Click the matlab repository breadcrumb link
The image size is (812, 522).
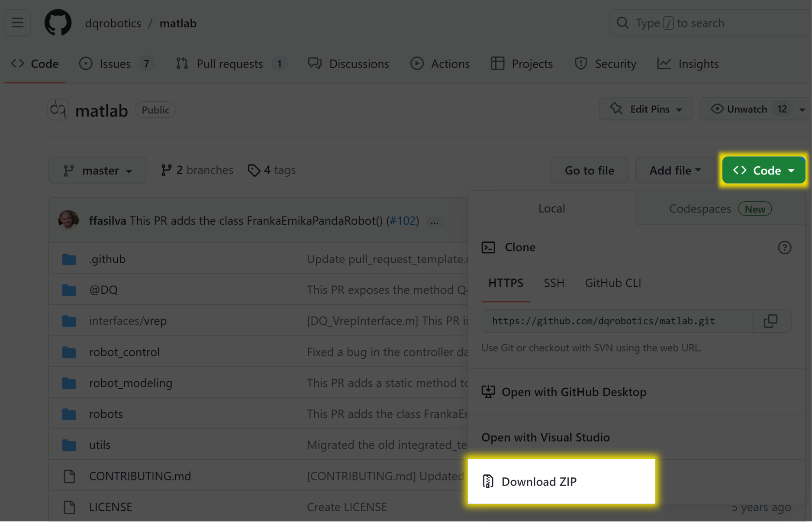point(178,23)
